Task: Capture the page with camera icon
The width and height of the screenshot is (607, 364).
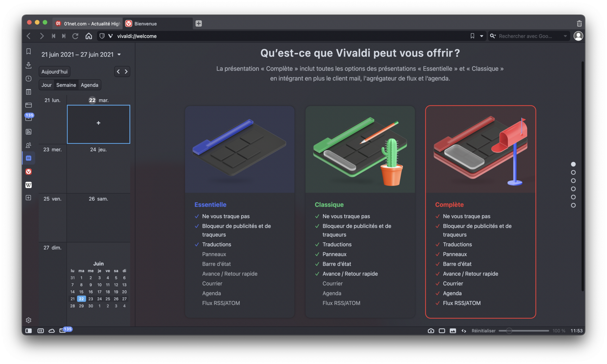Action: tap(431, 331)
